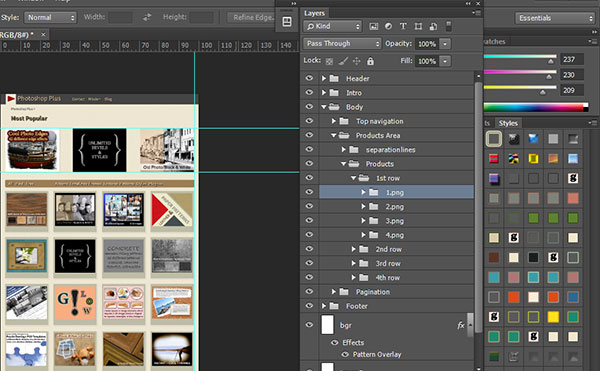
Task: Click the bgr layer thumbnail
Action: [x=327, y=325]
